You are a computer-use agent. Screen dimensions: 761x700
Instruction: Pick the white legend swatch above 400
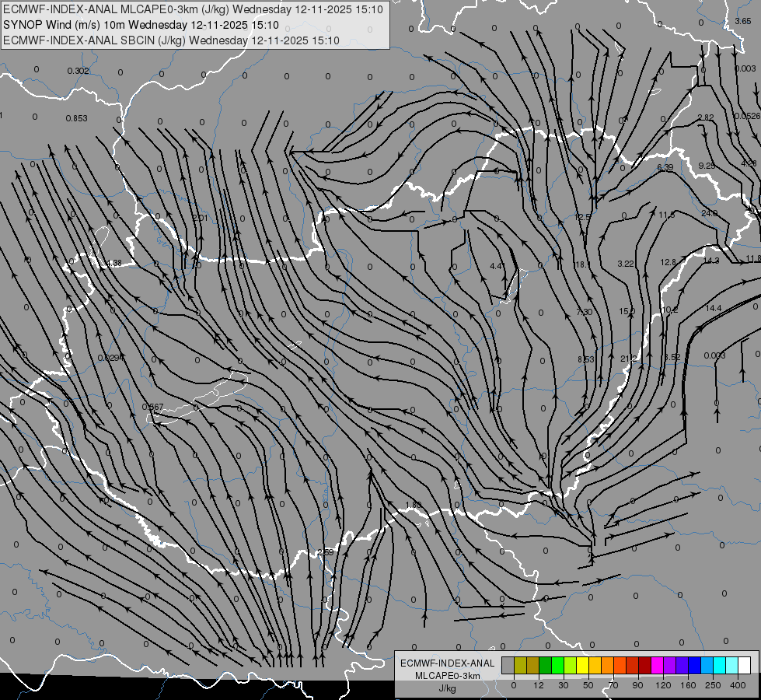click(x=744, y=665)
